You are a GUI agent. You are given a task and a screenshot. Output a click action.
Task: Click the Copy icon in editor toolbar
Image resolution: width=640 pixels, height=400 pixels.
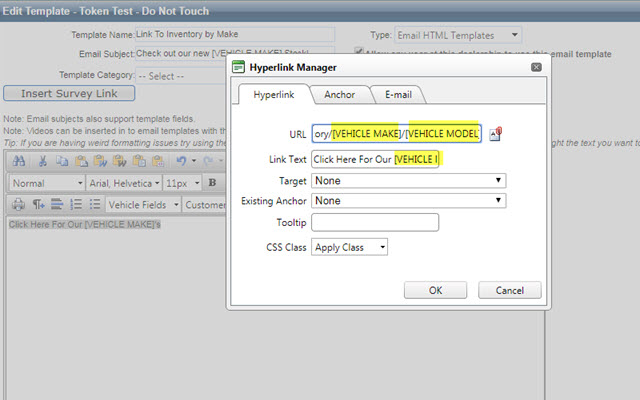[62, 161]
